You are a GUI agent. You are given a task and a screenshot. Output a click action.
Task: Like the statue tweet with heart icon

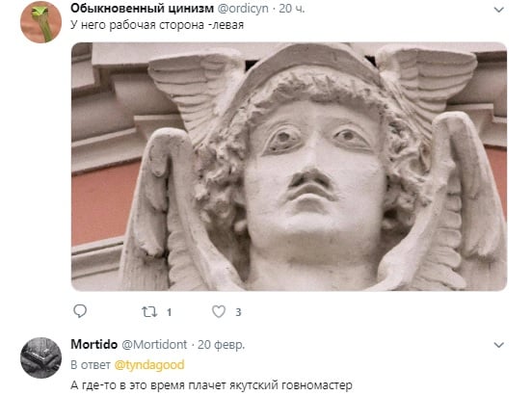point(219,311)
